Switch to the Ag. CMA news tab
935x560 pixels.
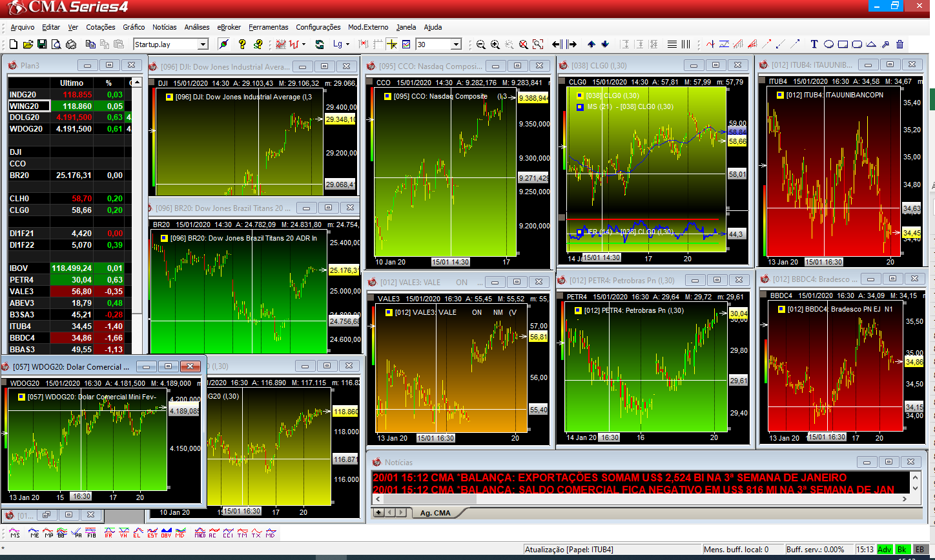click(x=436, y=513)
